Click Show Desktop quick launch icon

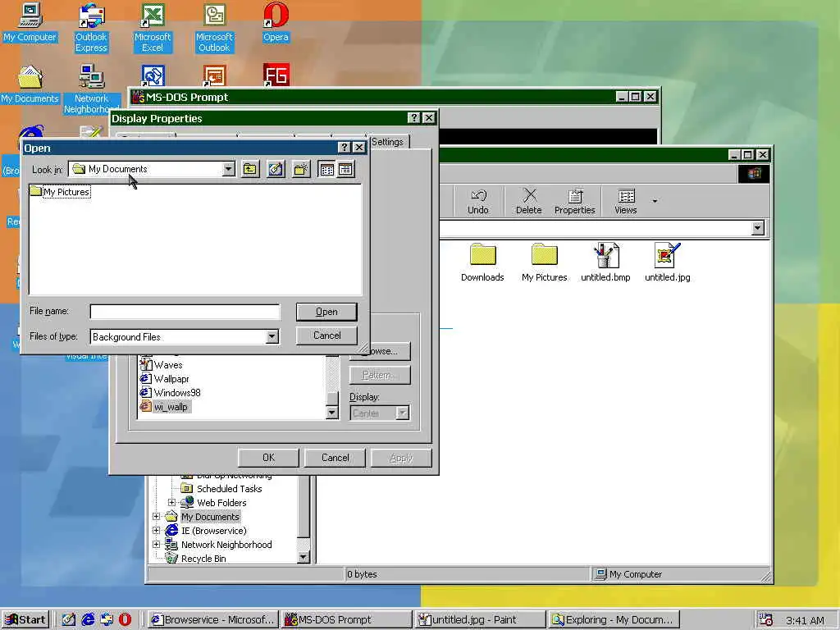coord(69,620)
